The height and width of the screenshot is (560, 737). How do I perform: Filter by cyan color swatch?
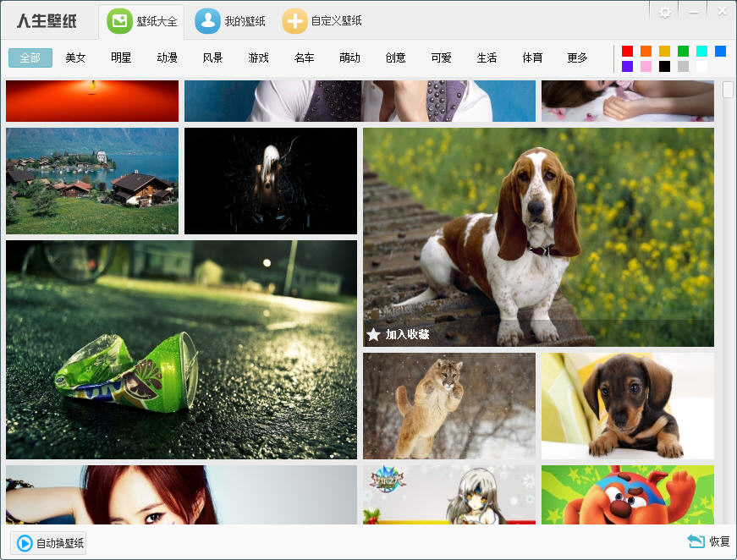[x=701, y=51]
